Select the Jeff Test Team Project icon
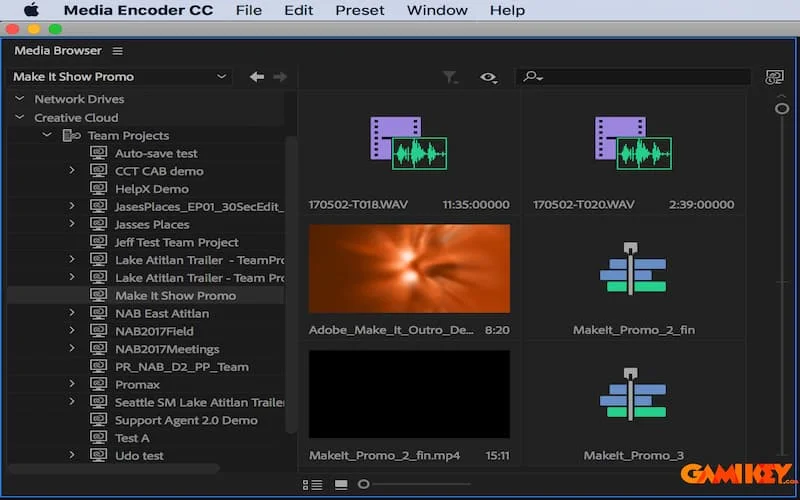The width and height of the screenshot is (800, 500). (x=98, y=242)
